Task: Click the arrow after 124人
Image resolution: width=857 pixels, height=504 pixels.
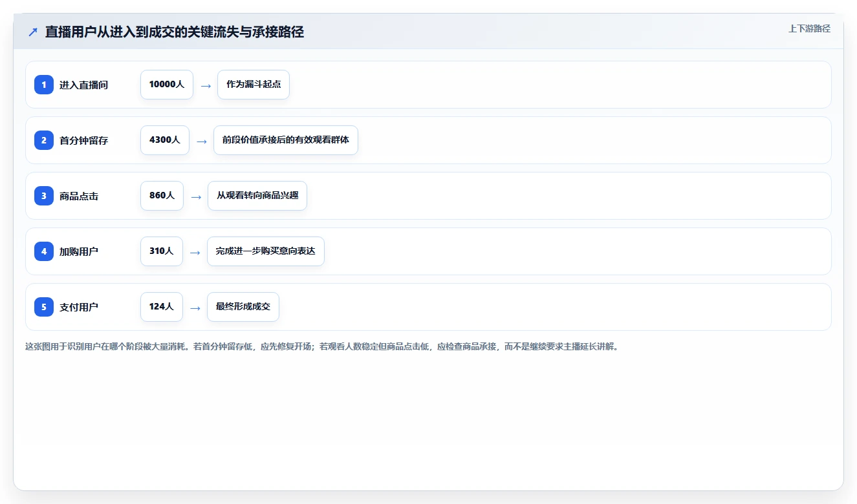Action: 195,308
